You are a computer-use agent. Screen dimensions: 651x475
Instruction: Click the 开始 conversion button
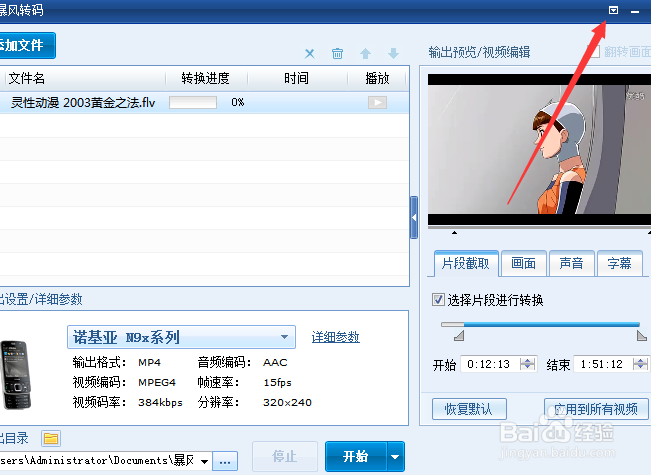[356, 456]
